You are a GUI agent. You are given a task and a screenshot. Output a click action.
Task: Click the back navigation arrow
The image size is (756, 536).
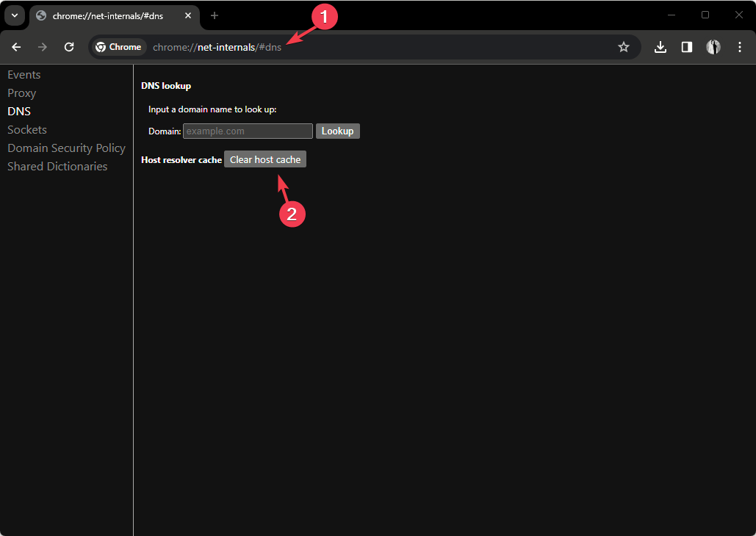click(x=15, y=46)
